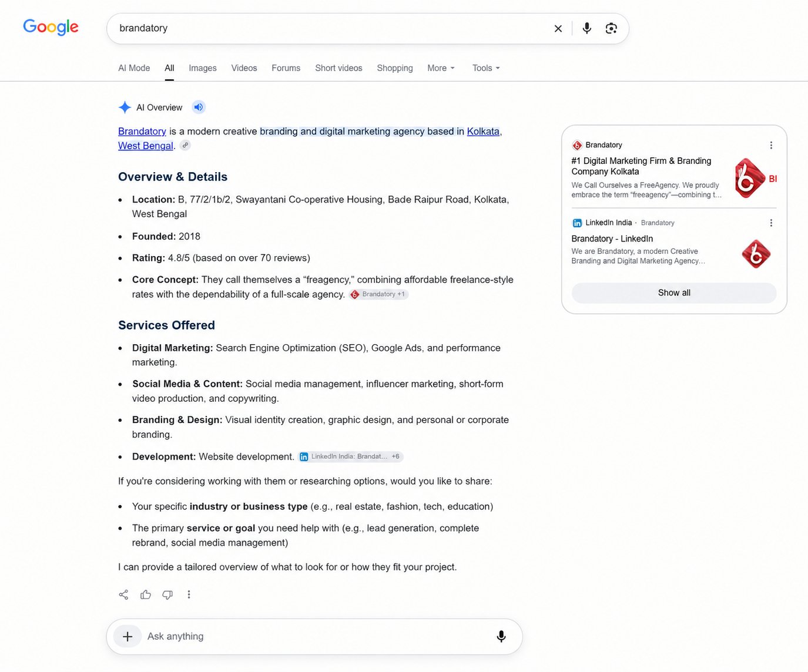This screenshot has width=808, height=672.
Task: Start voice search in top search bar
Action: (x=586, y=28)
